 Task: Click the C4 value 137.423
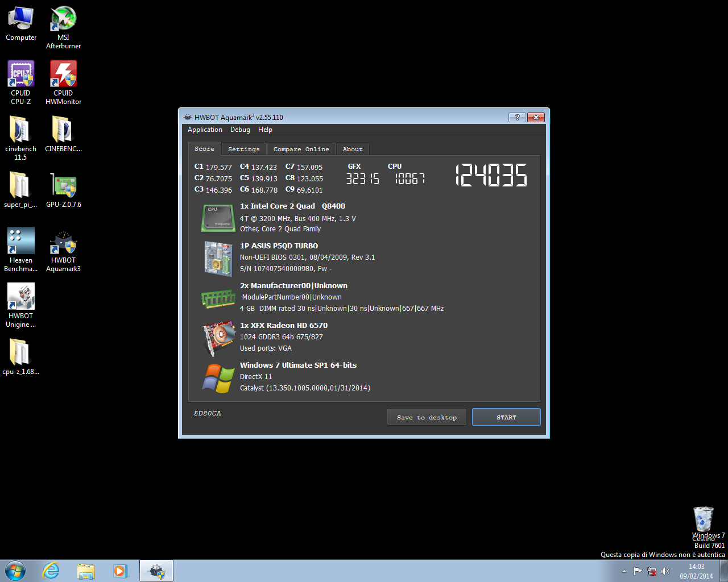tap(264, 167)
